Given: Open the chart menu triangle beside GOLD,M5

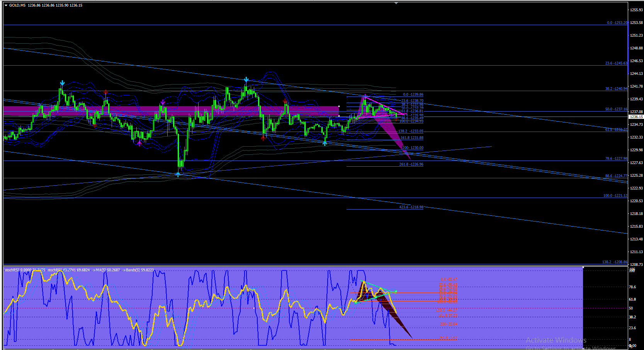Looking at the screenshot, I should pos(6,5).
